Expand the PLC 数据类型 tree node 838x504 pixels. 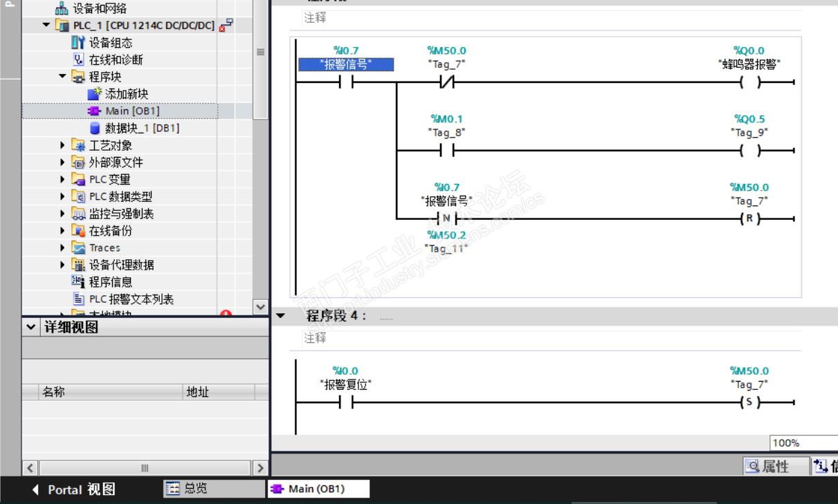click(x=62, y=196)
